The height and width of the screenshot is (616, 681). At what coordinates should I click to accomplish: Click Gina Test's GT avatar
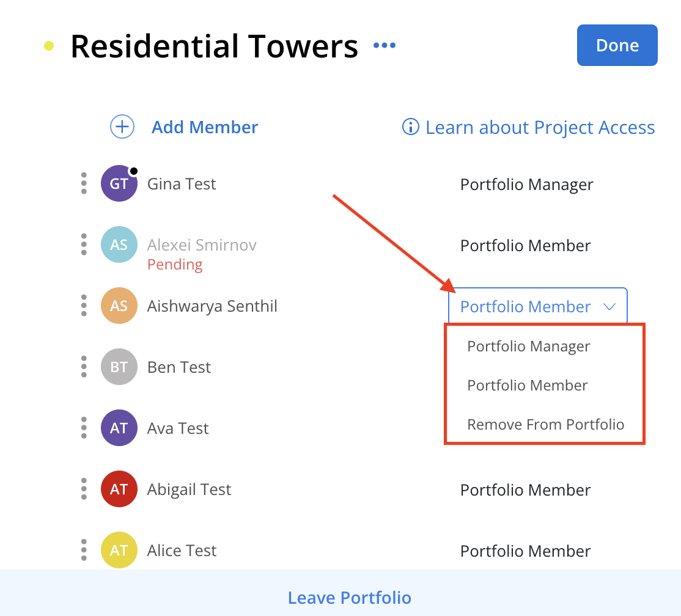119,183
